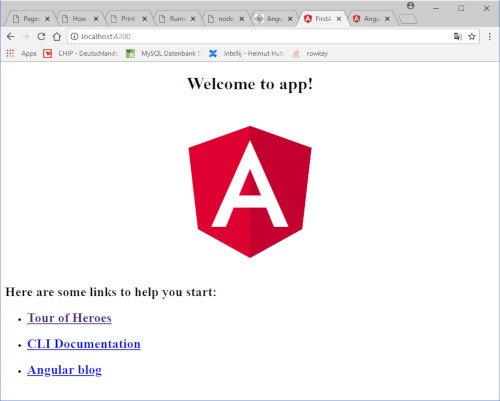Click 'Here are some links to help you start:' text
This screenshot has height=401, width=500.
point(111,292)
